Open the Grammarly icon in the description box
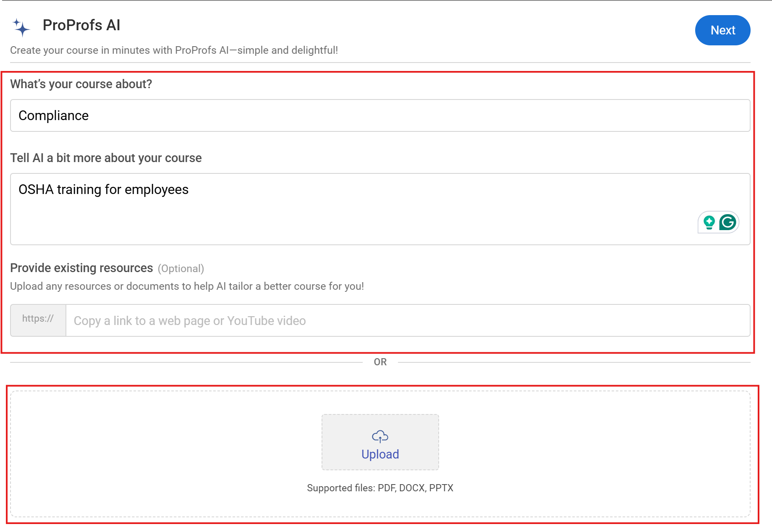 (728, 222)
